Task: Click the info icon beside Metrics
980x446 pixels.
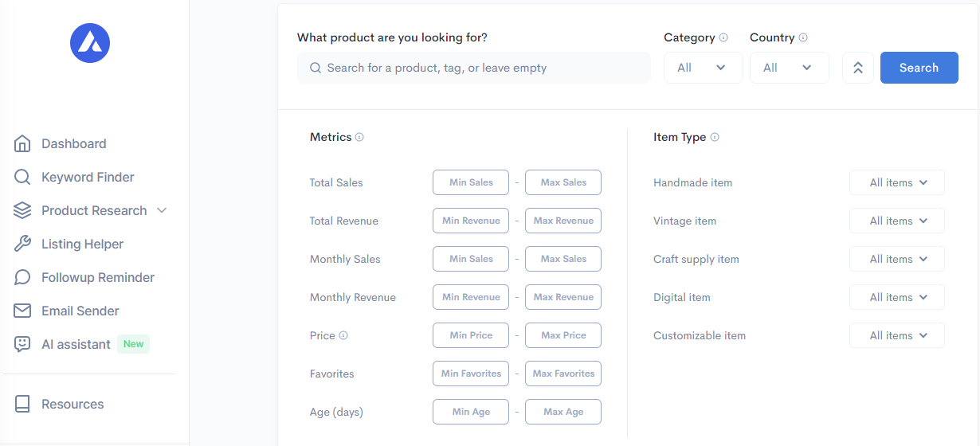Action: (x=359, y=137)
